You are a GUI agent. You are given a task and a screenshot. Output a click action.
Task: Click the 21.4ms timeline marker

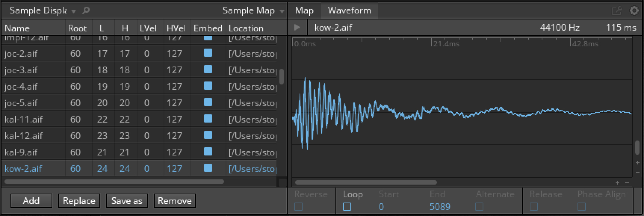pyautogui.click(x=446, y=44)
